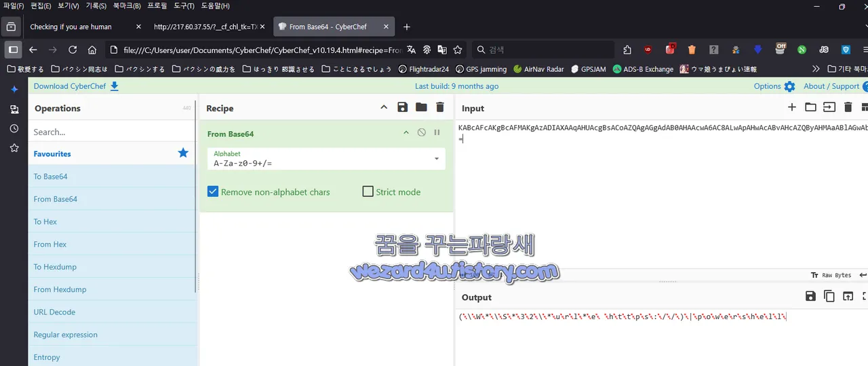Select the URL Decode operation
Image resolution: width=868 pixels, height=366 pixels.
tap(112, 312)
